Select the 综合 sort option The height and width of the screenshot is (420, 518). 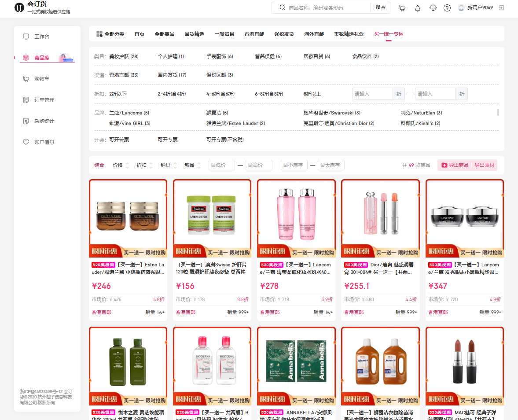pyautogui.click(x=99, y=165)
